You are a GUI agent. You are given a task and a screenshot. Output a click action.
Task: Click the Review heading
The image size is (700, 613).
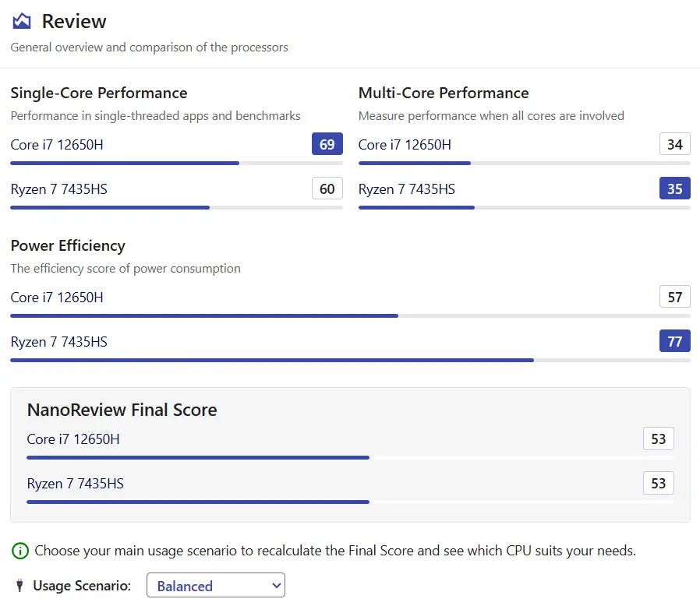pyautogui.click(x=74, y=21)
